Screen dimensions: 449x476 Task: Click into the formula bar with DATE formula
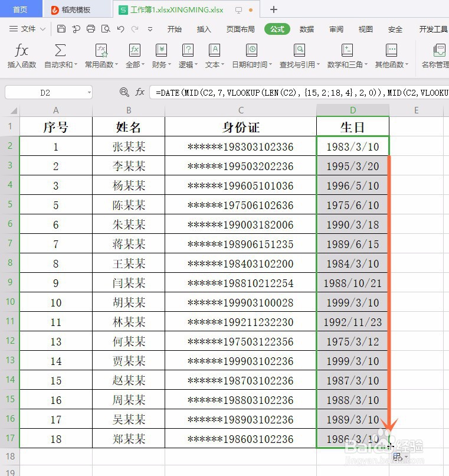299,92
